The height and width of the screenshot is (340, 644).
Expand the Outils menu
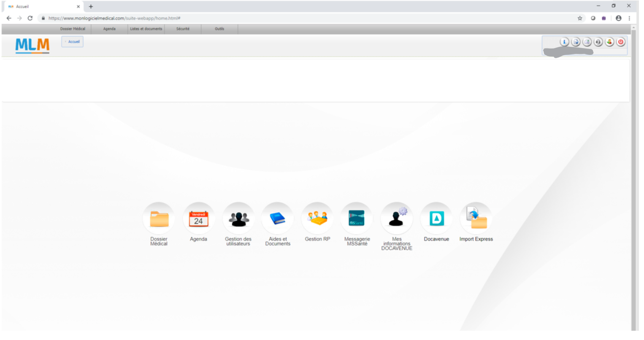(x=219, y=29)
